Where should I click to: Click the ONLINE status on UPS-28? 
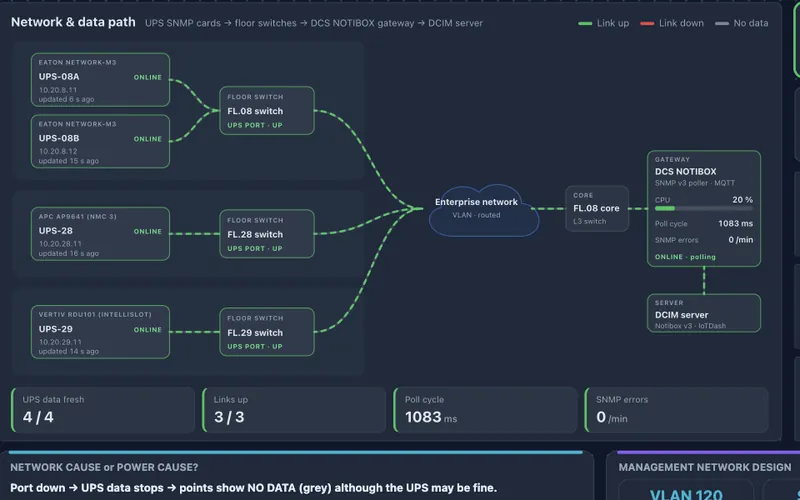[148, 232]
